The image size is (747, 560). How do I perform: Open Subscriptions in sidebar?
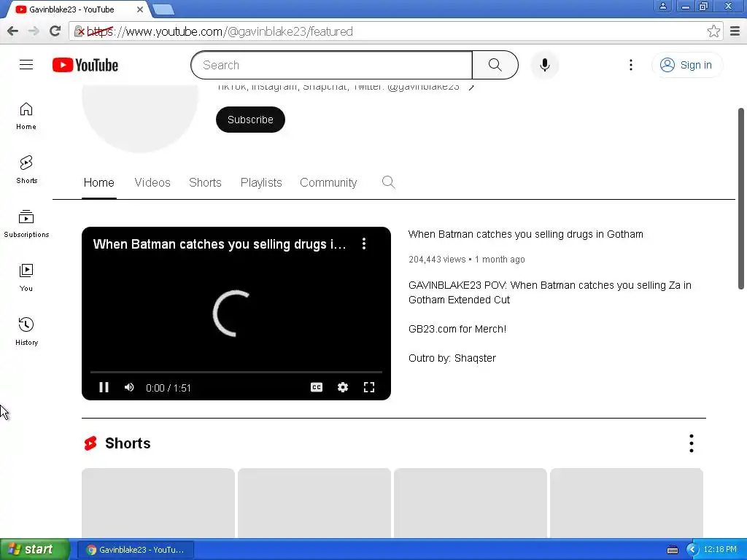pyautogui.click(x=26, y=224)
